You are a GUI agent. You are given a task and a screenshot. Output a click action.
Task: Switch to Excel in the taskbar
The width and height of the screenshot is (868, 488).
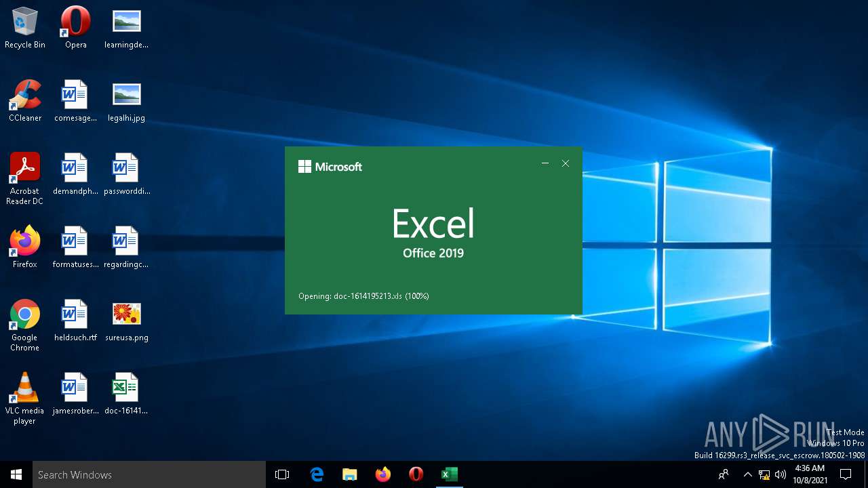(x=449, y=474)
